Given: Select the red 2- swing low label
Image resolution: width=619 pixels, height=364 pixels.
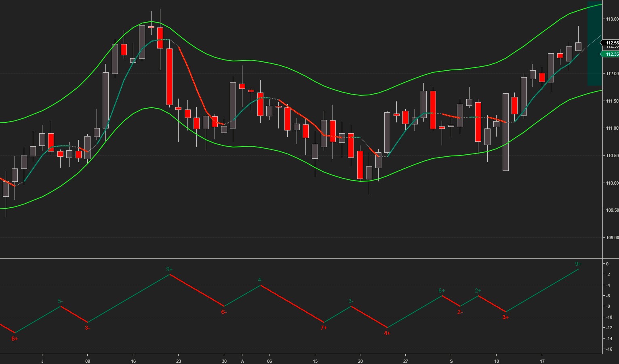Looking at the screenshot, I should 460,312.
